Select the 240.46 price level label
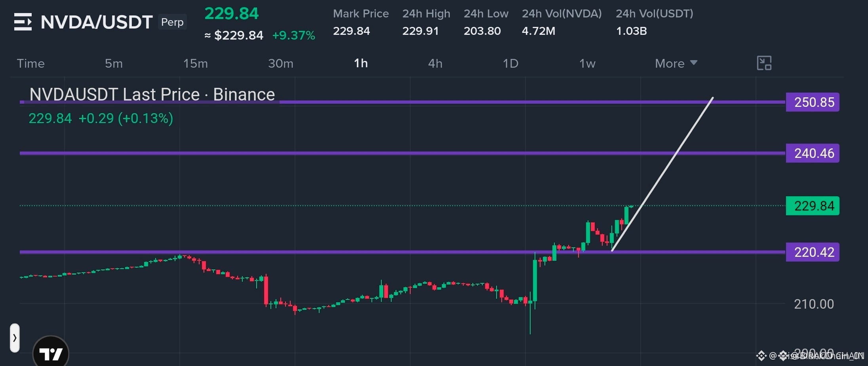The image size is (868, 366). (x=813, y=153)
